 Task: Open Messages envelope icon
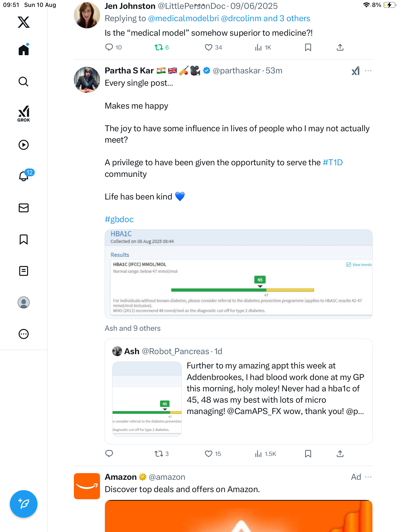[x=24, y=208]
